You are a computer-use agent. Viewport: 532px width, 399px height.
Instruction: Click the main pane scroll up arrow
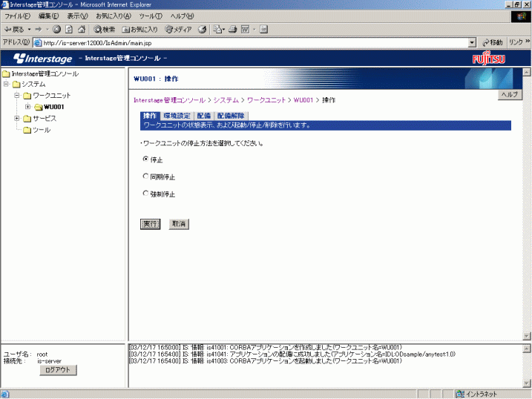point(526,72)
